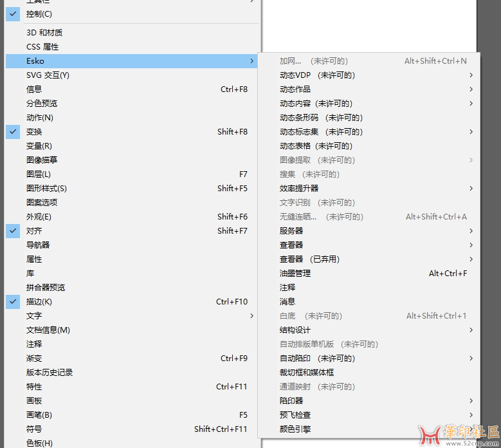Open the 属性 panel
The image size is (501, 448).
pos(131,259)
